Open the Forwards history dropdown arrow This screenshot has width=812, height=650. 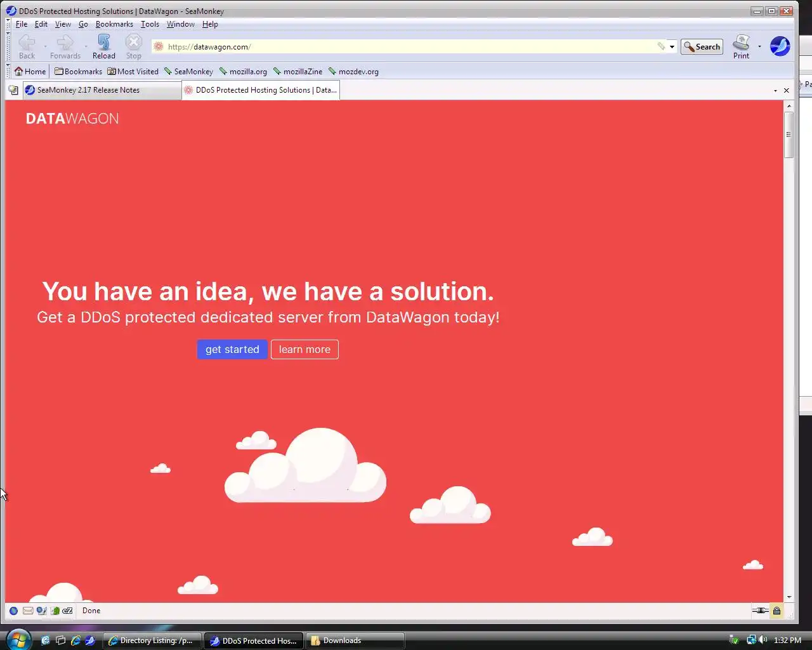(86, 46)
